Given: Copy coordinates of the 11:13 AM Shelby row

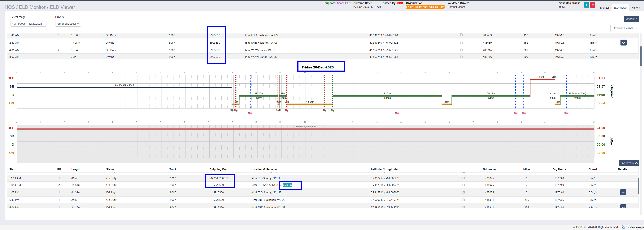Looking at the screenshot, I should tap(463, 178).
